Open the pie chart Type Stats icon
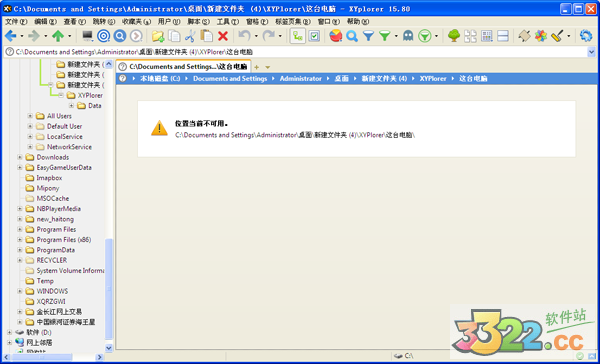Screen dimensions: 600x364 336,36
